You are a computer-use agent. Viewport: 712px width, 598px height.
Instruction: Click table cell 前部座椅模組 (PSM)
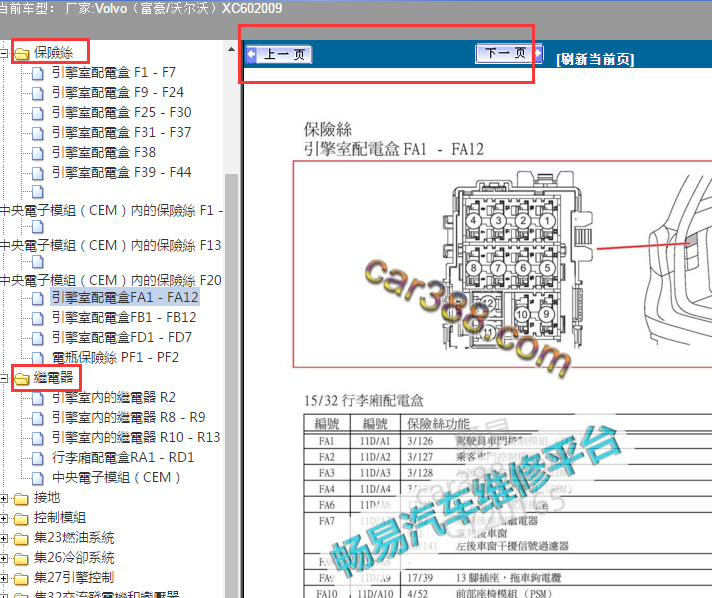pyautogui.click(x=504, y=593)
